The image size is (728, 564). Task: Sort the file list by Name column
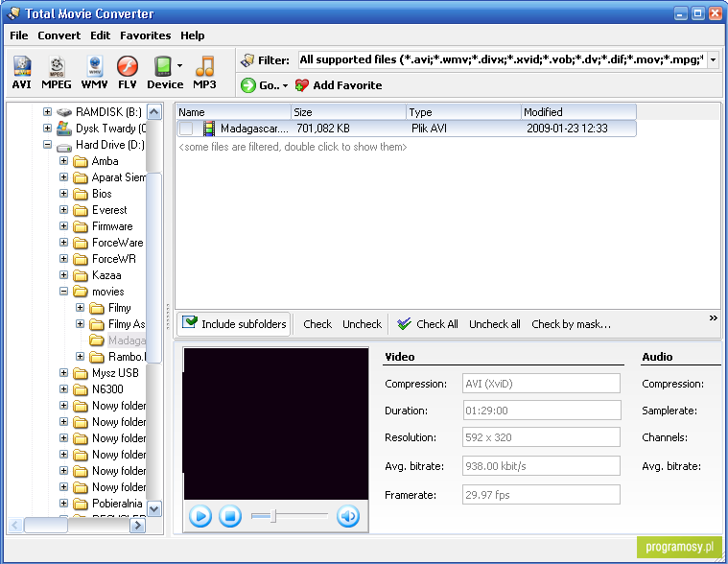233,112
